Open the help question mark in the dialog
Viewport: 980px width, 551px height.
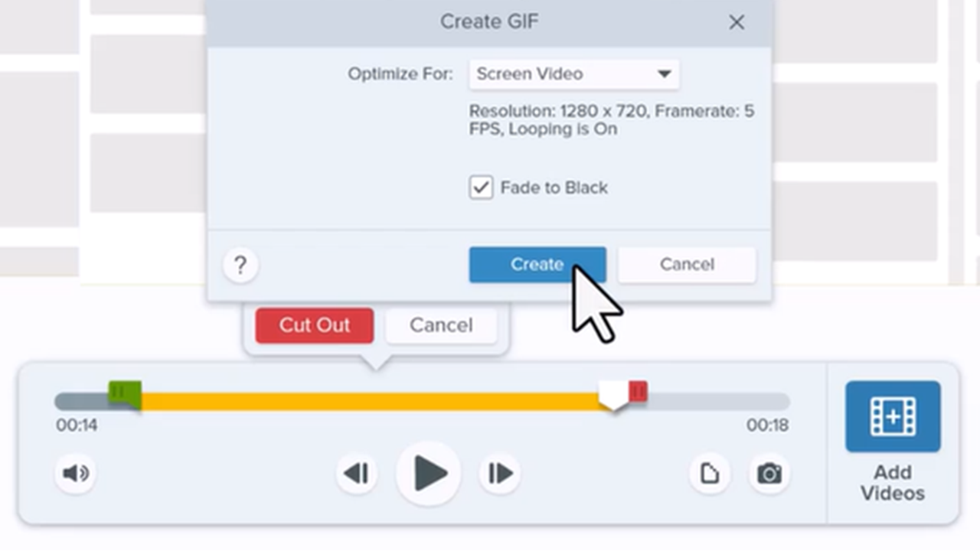pos(240,264)
